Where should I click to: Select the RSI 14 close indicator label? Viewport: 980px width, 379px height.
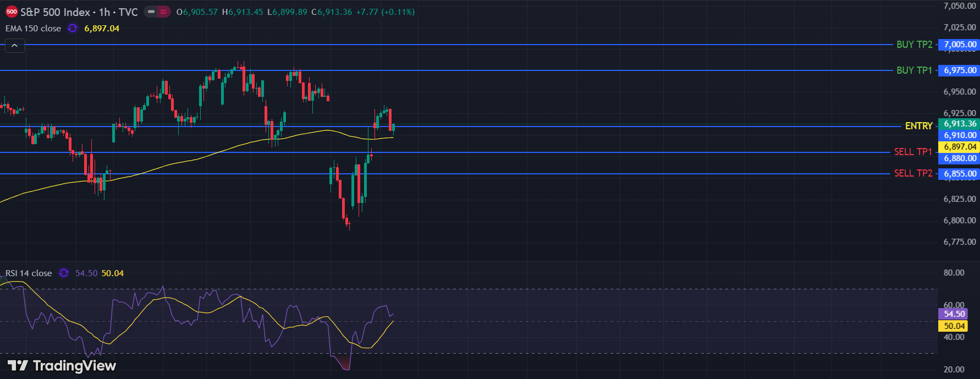tap(29, 273)
